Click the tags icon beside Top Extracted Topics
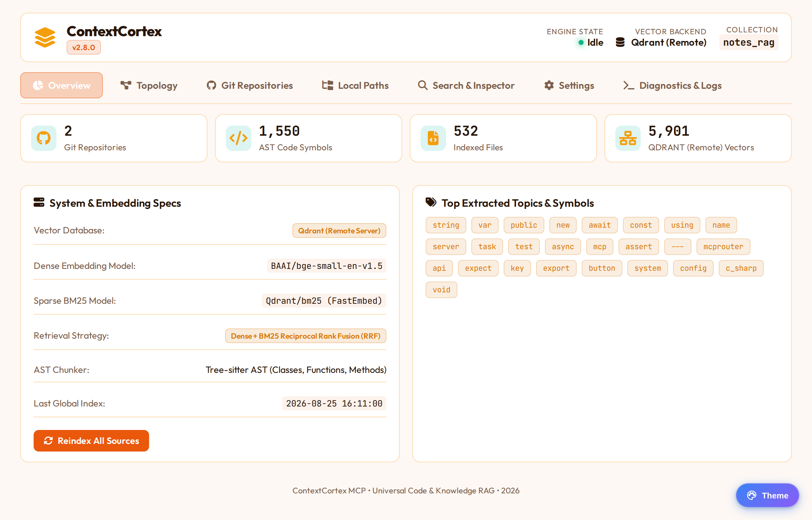Screen dimensions: 812x520 [431, 202]
